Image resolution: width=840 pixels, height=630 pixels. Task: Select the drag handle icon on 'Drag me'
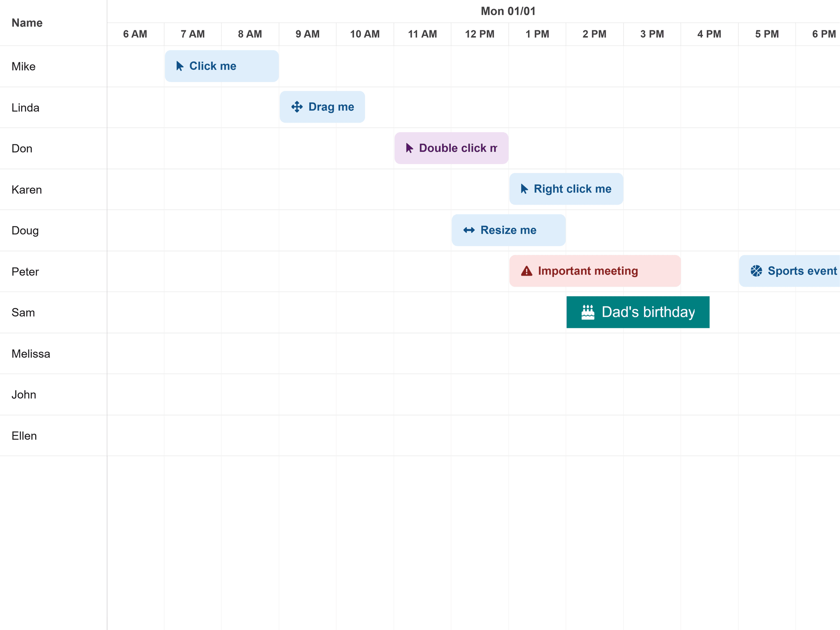[297, 107]
